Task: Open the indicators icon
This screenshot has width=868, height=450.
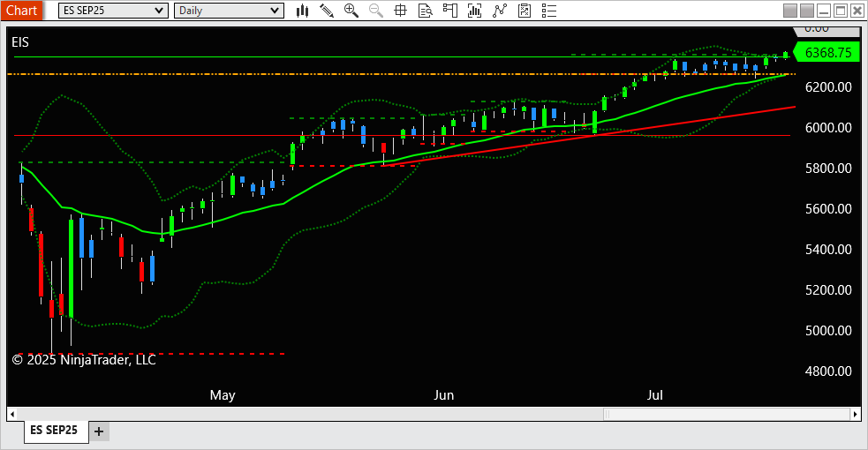Action: click(x=474, y=11)
